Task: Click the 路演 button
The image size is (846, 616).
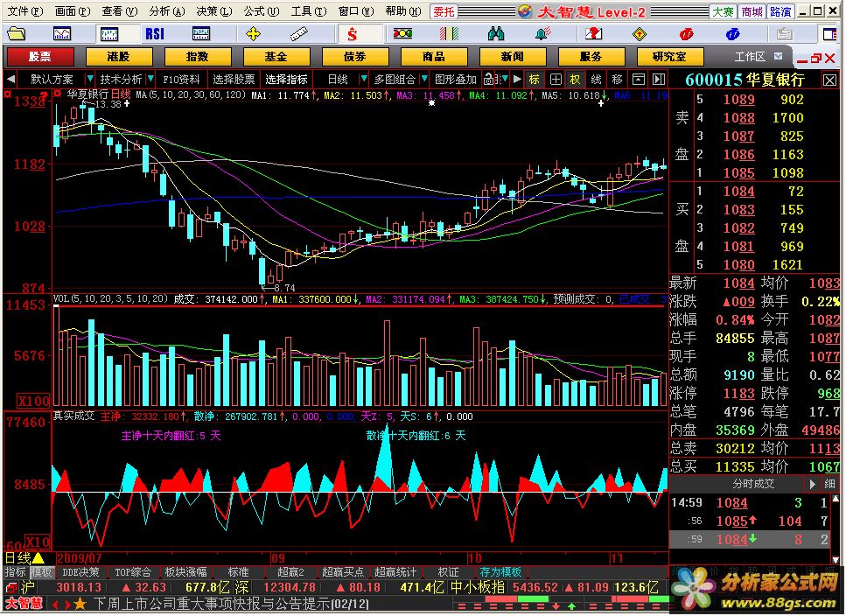Action: [780, 11]
